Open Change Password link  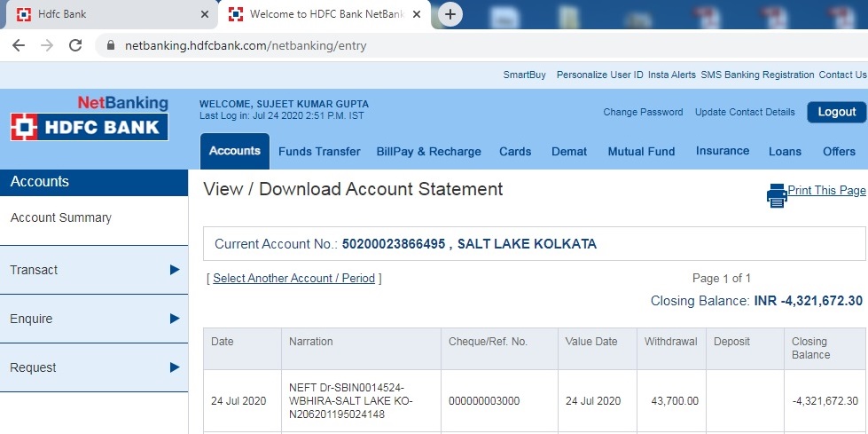643,113
